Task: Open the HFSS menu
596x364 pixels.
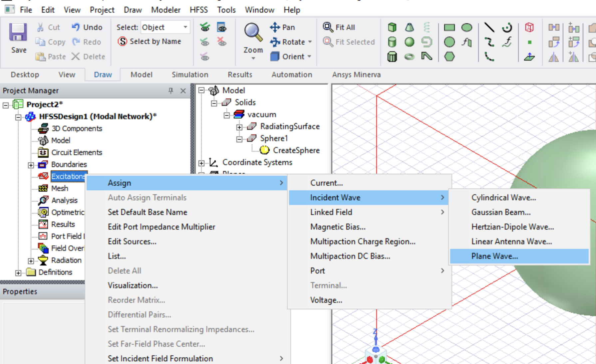Action: (199, 10)
